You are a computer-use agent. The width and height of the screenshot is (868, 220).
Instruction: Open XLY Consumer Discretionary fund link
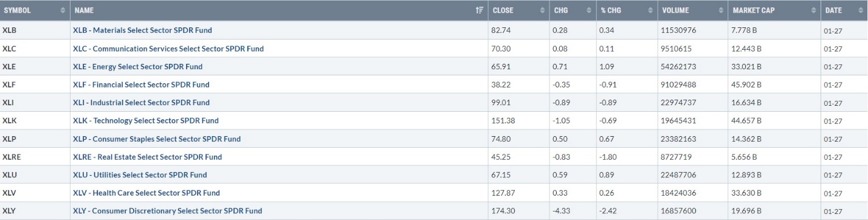tap(167, 211)
